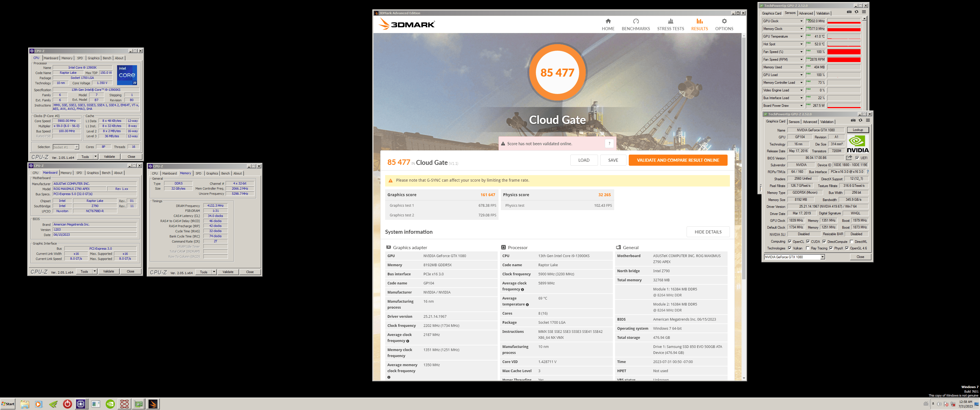Viewport: 980px width, 410px height.
Task: Open the Memory Clock sensor dropdown
Action: (x=801, y=28)
